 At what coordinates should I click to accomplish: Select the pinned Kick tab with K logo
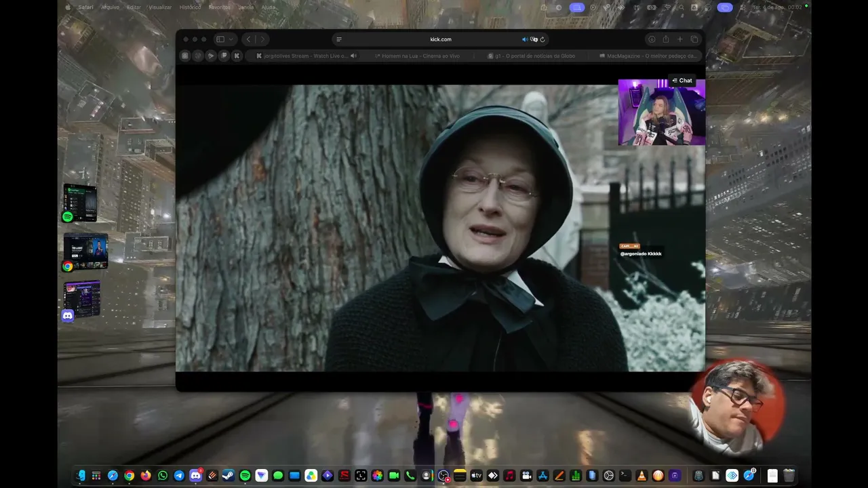coord(237,56)
